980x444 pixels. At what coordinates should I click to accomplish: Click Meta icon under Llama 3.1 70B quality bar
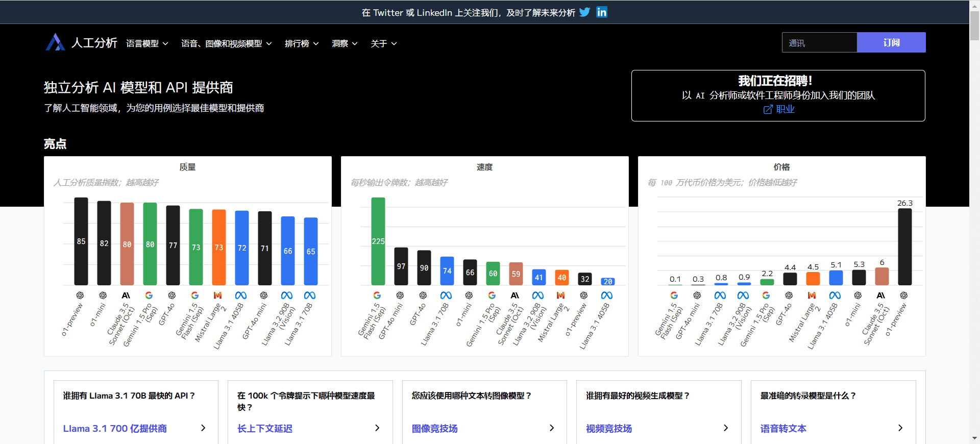(x=310, y=295)
